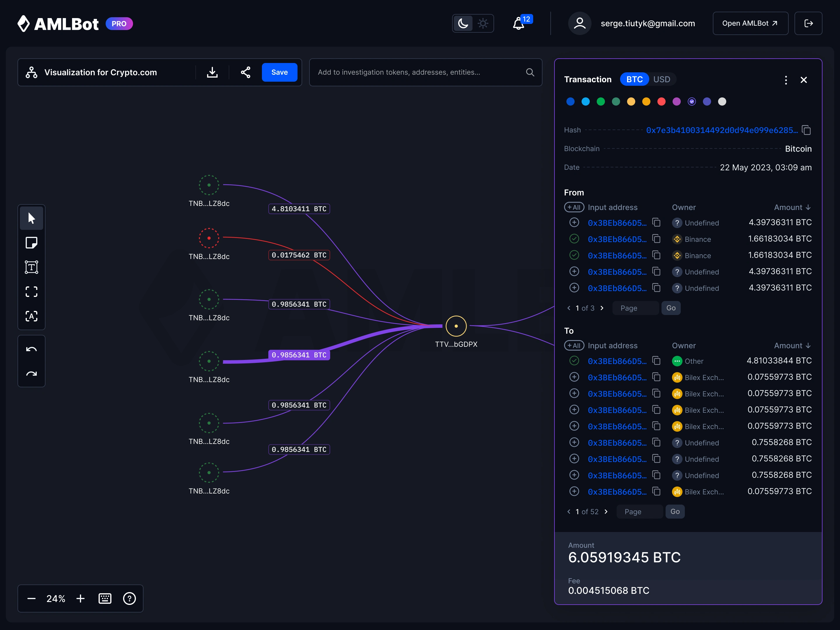Copy the transaction hash
Viewport: 840px width, 630px height.
point(806,130)
